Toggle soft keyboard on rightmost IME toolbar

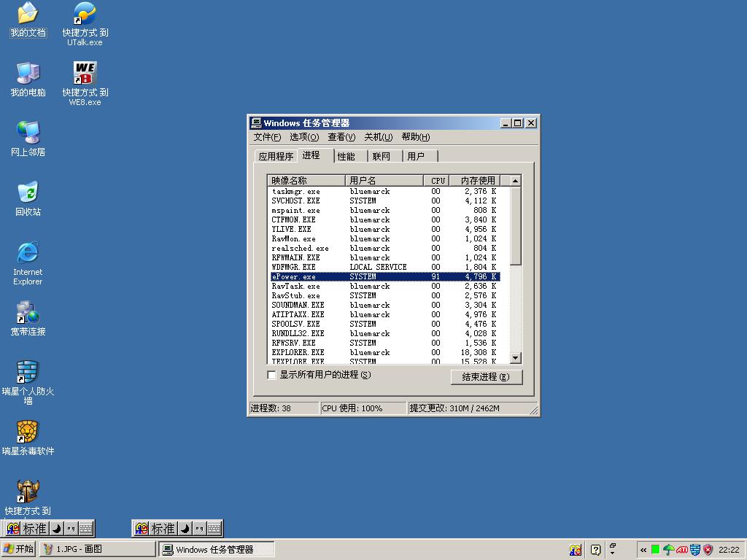[x=214, y=529]
